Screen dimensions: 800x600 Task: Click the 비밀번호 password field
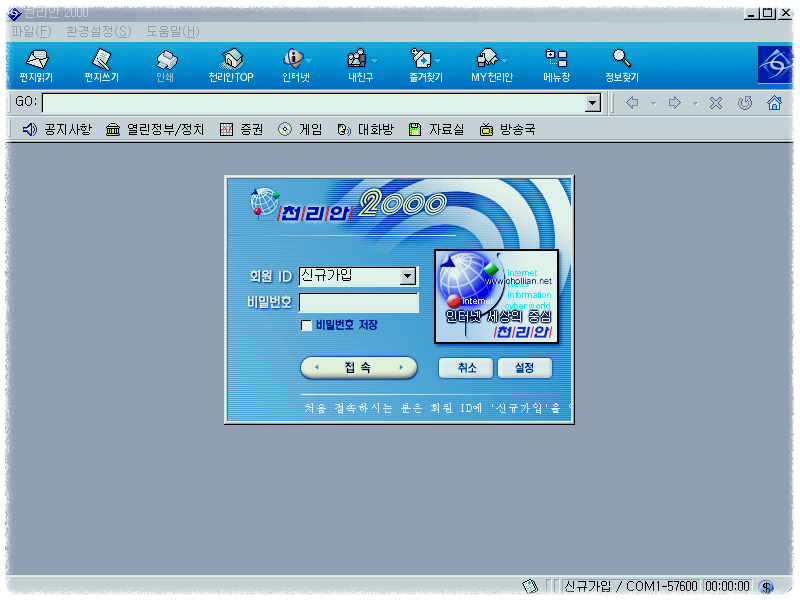[359, 303]
